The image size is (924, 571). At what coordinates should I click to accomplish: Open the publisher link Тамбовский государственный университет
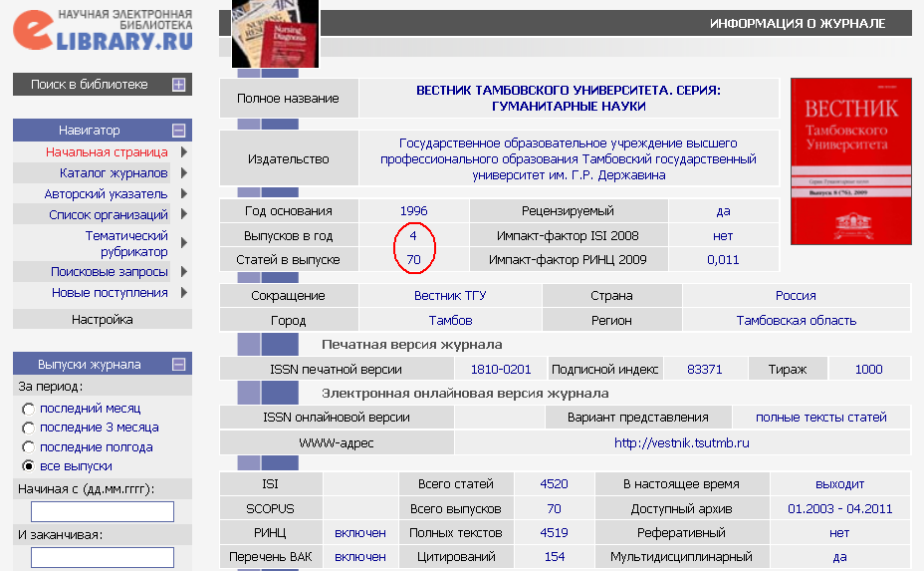pos(569,159)
